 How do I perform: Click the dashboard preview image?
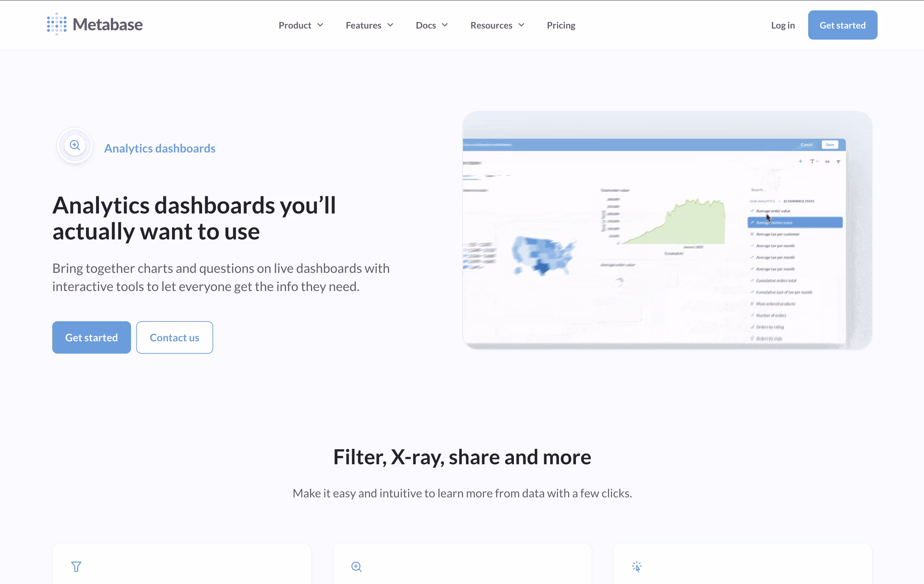pyautogui.click(x=667, y=230)
